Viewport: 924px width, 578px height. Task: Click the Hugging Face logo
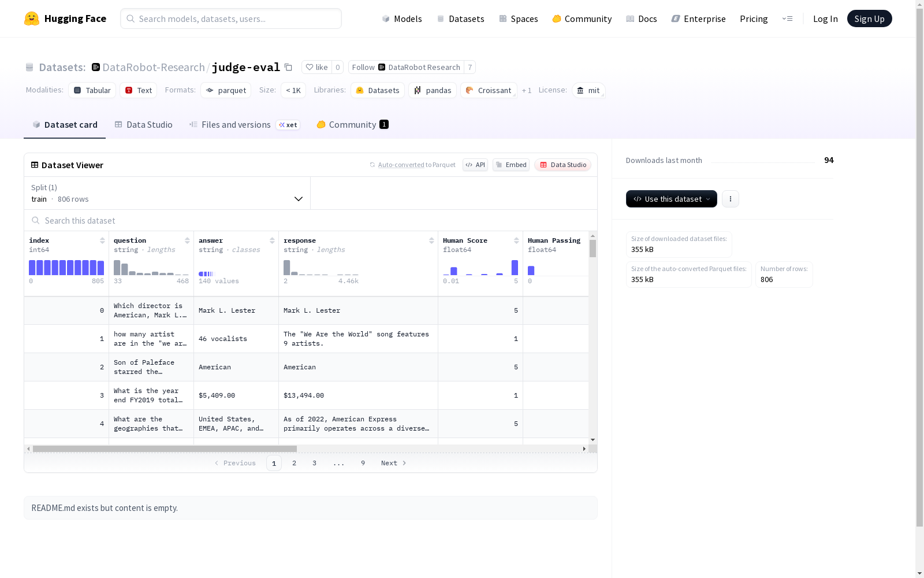(x=65, y=18)
